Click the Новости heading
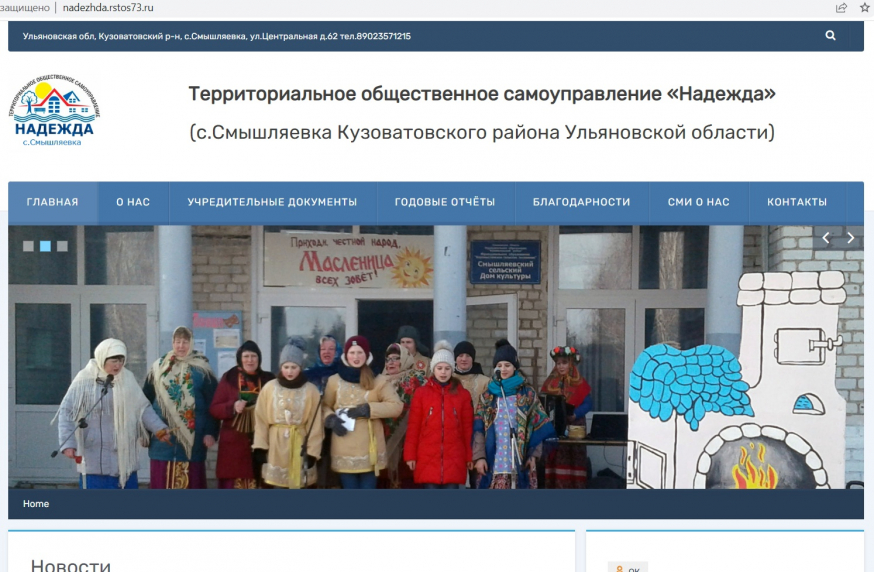 71,564
